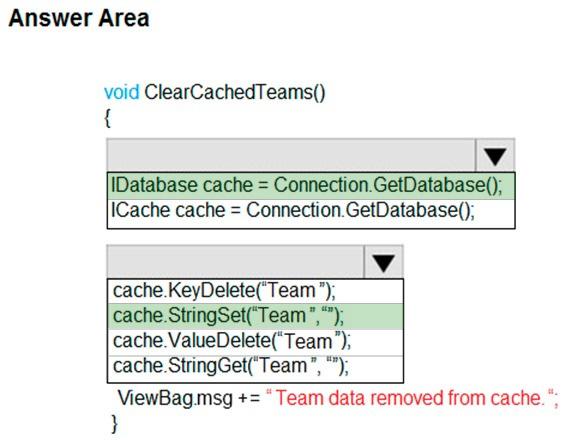
Task: Click the ViewBag.msg code text
Action: (x=175, y=399)
